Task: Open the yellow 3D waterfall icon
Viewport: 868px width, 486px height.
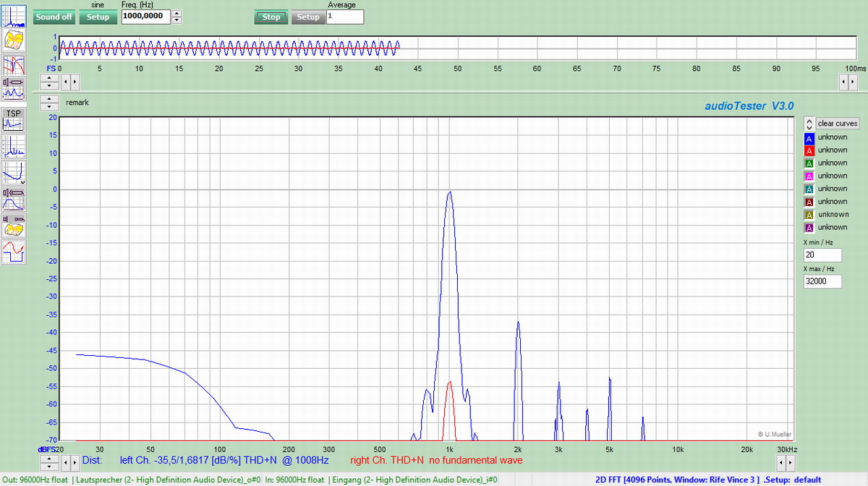Action: click(x=14, y=39)
